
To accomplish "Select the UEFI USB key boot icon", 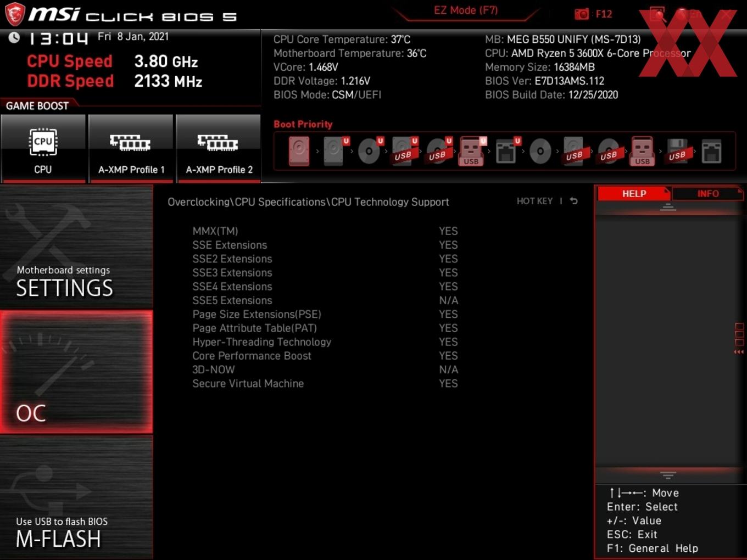I will pyautogui.click(x=472, y=151).
